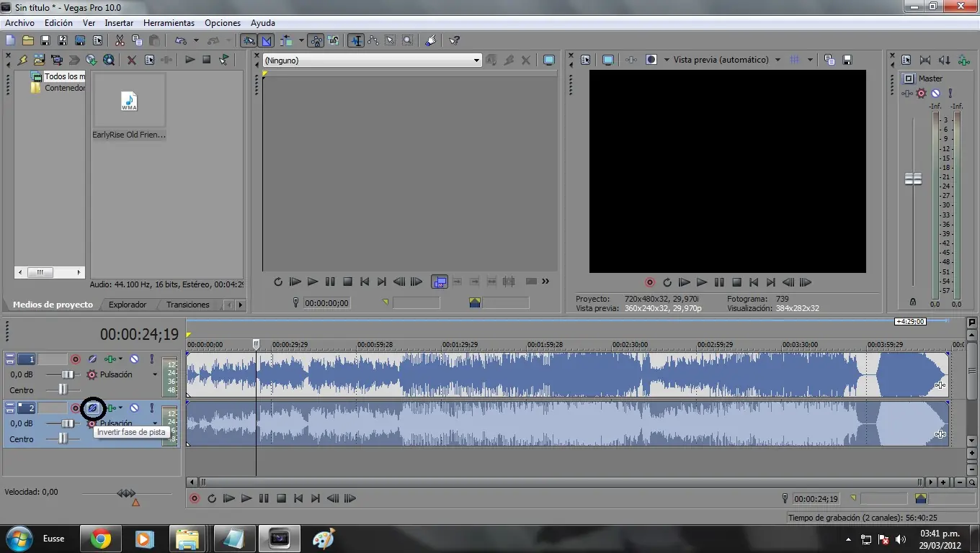Image resolution: width=980 pixels, height=553 pixels.
Task: Click Track FX gear icon on track 1
Action: [92, 374]
